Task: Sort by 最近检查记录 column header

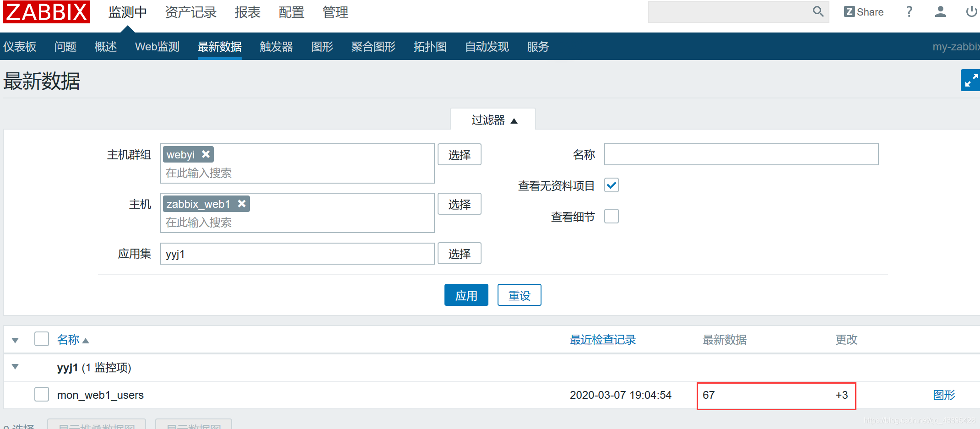Action: (x=603, y=340)
